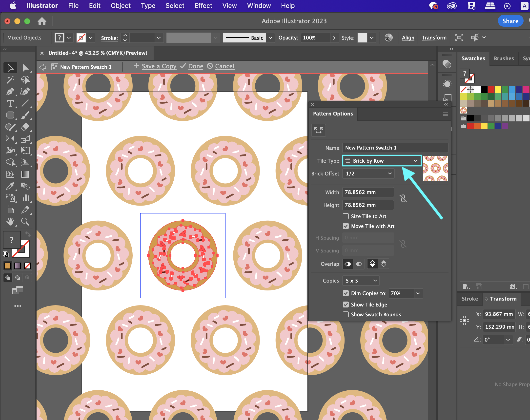The width and height of the screenshot is (530, 420).
Task: Uncheck Move Tile with Art
Action: [346, 226]
